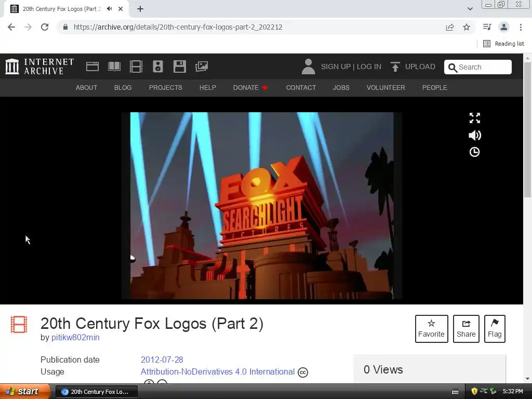532x399 pixels.
Task: Click the browser forward arrow
Action: point(28,27)
